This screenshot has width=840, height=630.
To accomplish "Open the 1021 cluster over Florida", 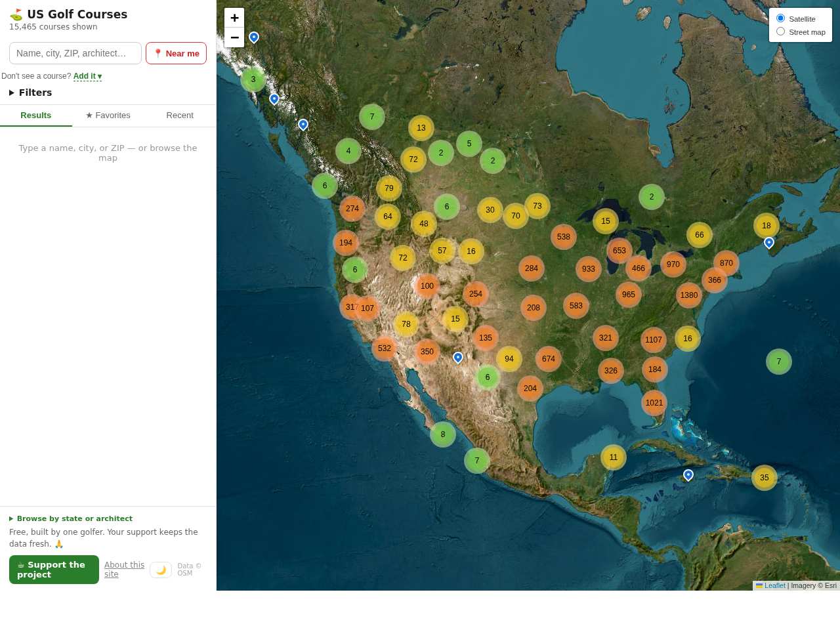I will coord(654,403).
